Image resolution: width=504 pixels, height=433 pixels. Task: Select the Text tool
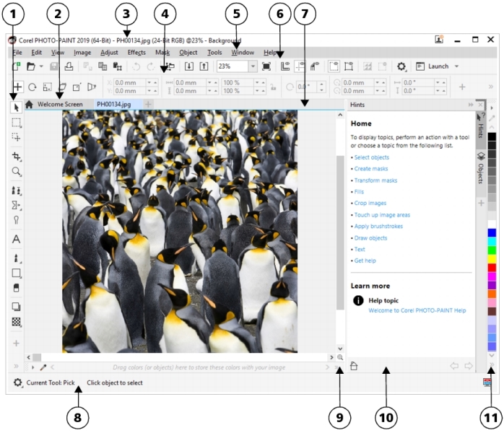coord(17,238)
